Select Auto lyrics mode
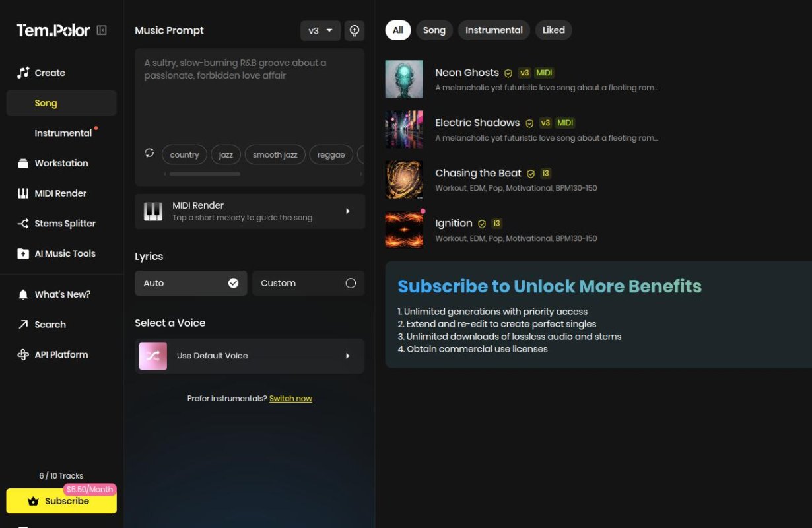The width and height of the screenshot is (812, 528). tap(191, 282)
